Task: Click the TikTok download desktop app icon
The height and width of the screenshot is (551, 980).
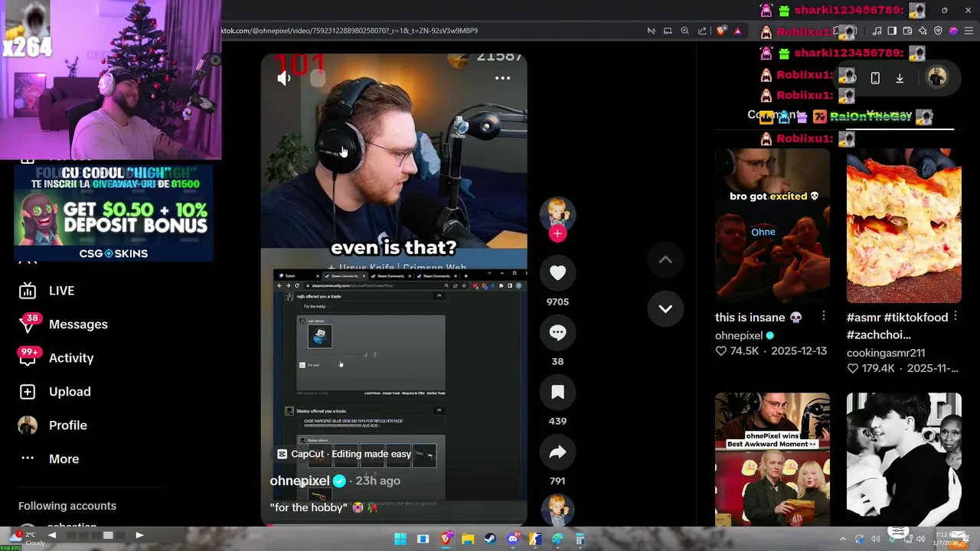Action: [900, 78]
